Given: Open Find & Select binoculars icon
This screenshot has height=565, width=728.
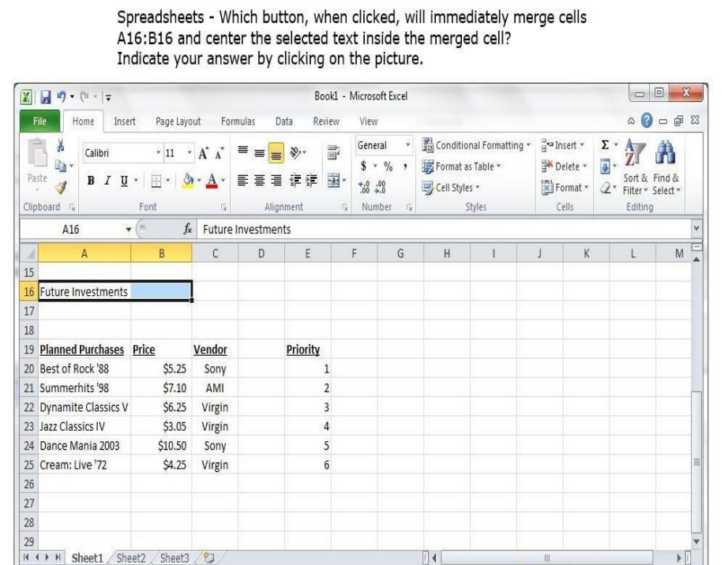Looking at the screenshot, I should click(665, 152).
